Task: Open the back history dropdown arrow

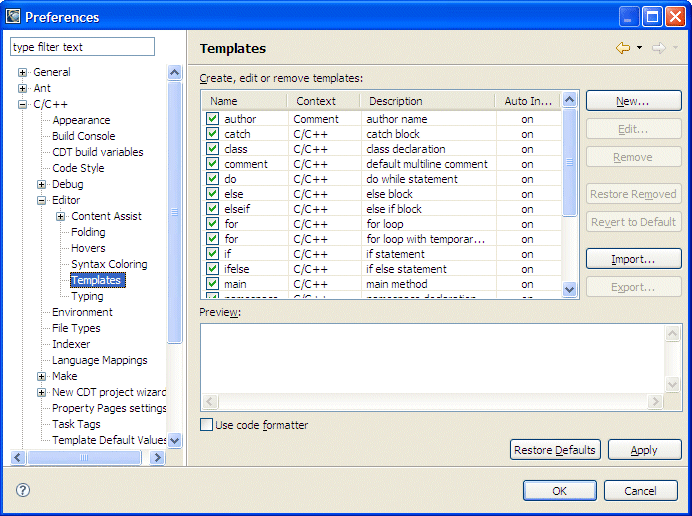Action: 639,48
